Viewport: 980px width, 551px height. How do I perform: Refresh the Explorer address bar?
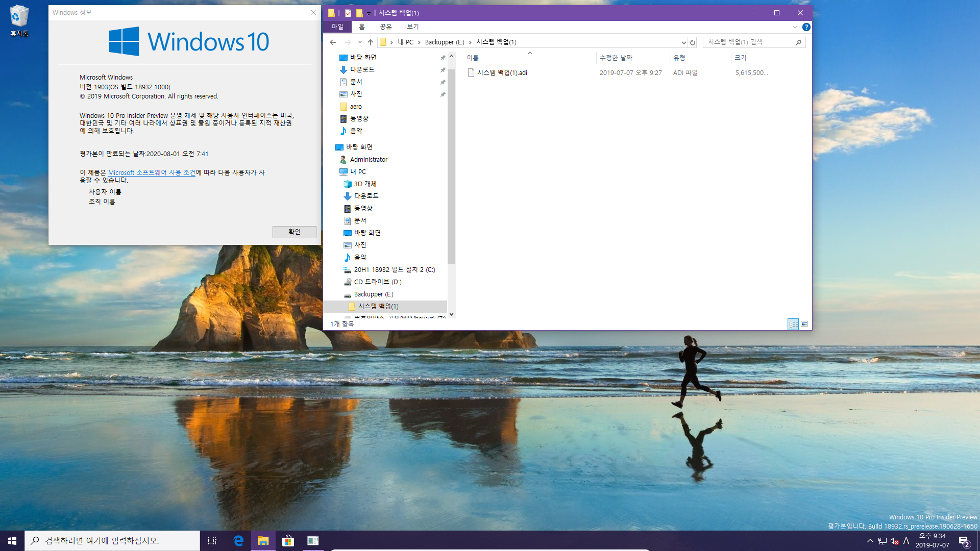(693, 42)
